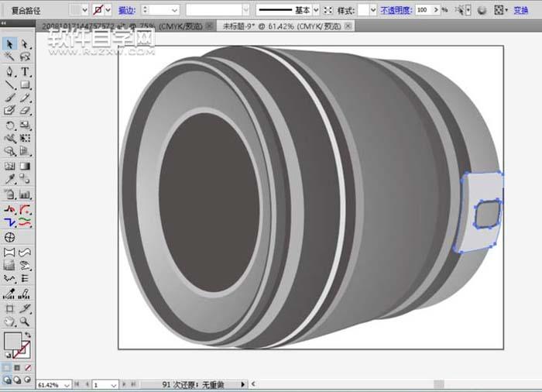Select the Rotate tool
The height and width of the screenshot is (392, 542).
(10, 125)
